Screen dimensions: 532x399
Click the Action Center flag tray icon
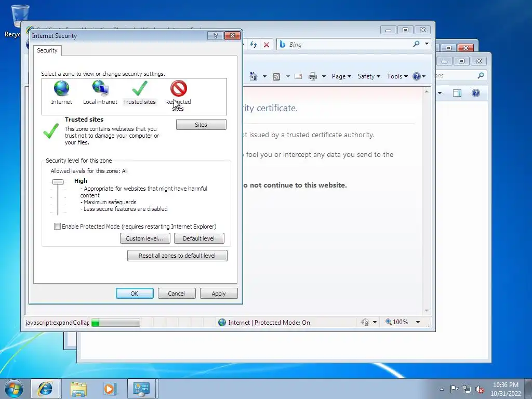(454, 389)
